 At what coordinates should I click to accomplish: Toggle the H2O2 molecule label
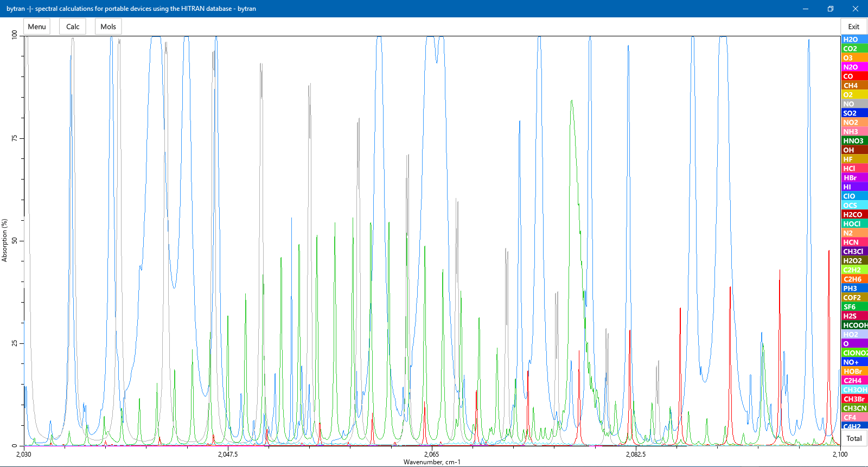[x=854, y=261]
